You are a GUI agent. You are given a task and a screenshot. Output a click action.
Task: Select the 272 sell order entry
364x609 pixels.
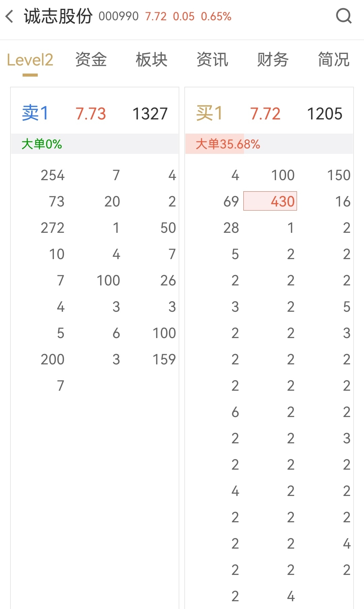click(x=53, y=228)
